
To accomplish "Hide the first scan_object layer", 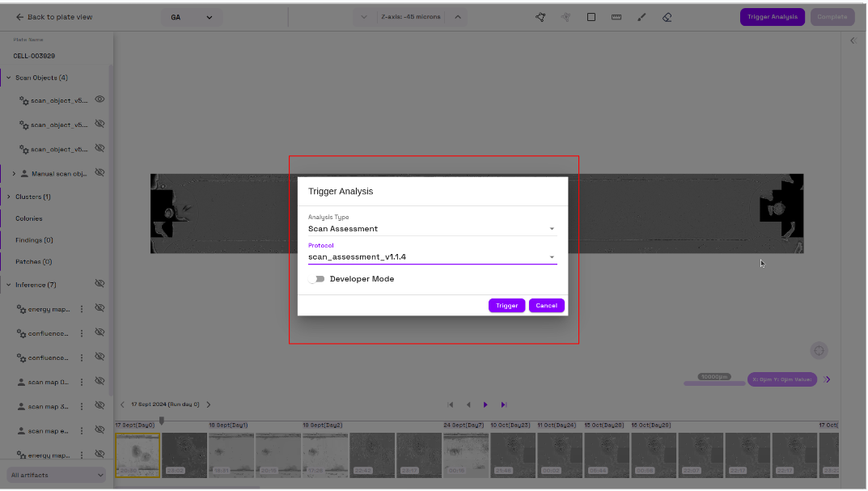I will 100,99.
